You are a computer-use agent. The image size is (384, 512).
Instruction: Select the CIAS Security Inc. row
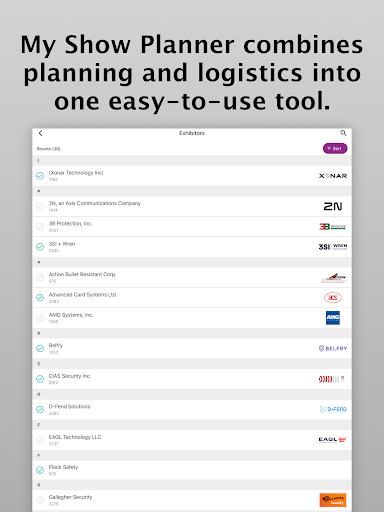192,379
